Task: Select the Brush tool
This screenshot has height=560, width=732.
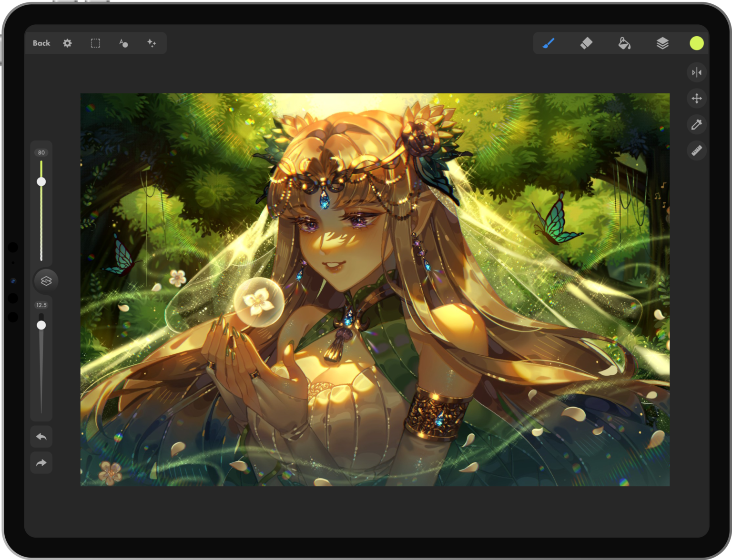Action: click(x=548, y=43)
